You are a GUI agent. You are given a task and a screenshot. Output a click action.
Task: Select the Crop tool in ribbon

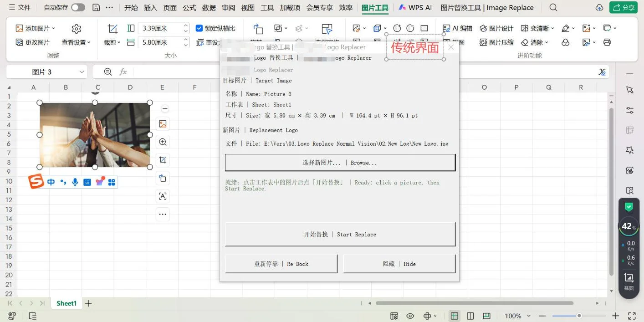[112, 29]
